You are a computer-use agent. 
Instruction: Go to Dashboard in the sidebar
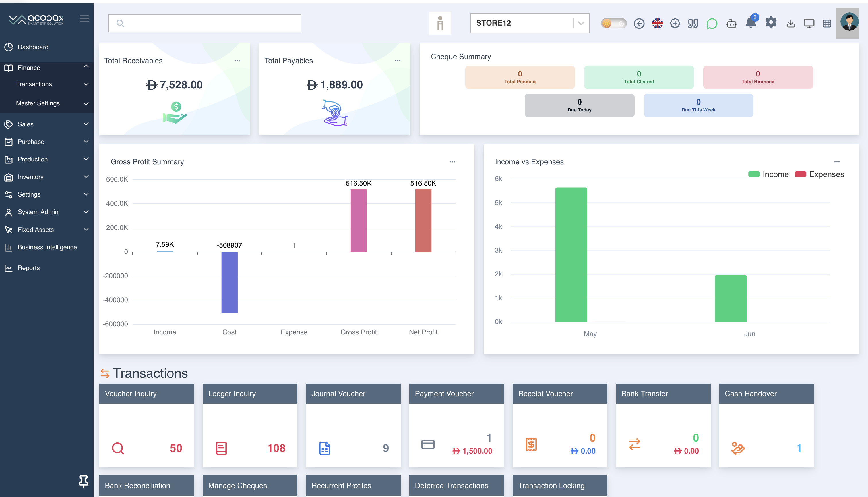47,47
